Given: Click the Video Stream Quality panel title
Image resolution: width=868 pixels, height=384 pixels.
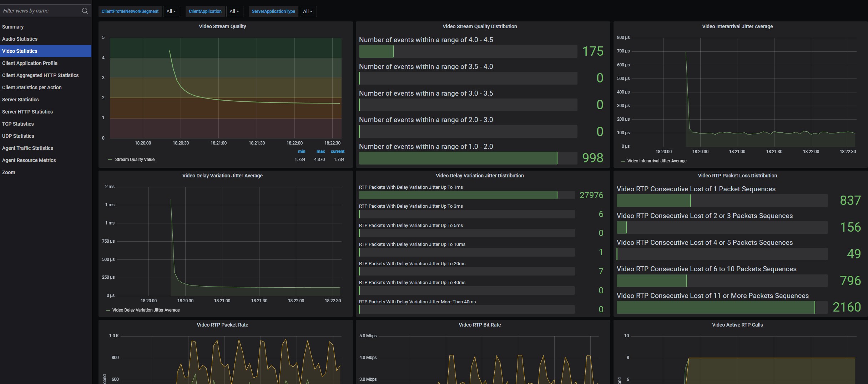Looking at the screenshot, I should [x=222, y=26].
